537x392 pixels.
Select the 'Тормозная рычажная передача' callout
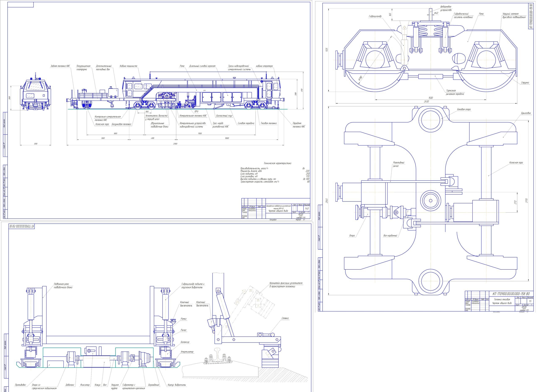click(x=455, y=92)
